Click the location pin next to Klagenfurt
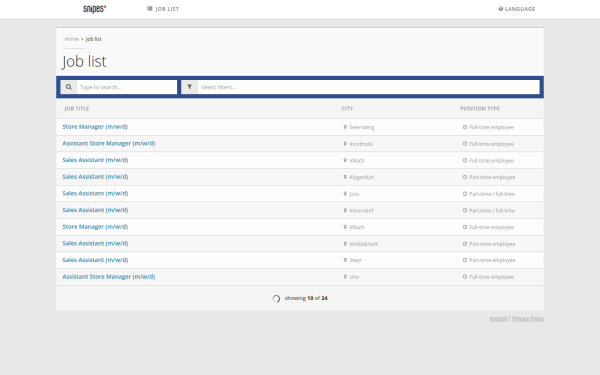Viewport: 600px width, 375px height. (345, 177)
